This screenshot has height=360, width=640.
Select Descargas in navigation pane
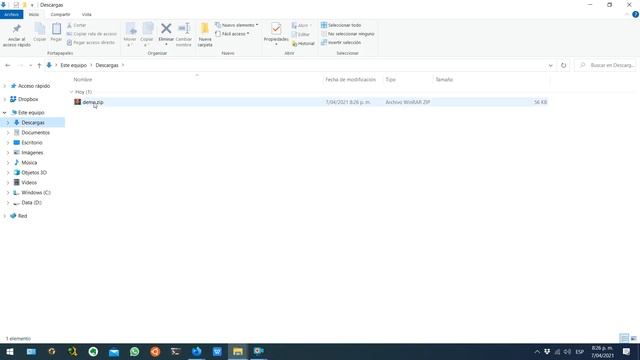pos(33,122)
